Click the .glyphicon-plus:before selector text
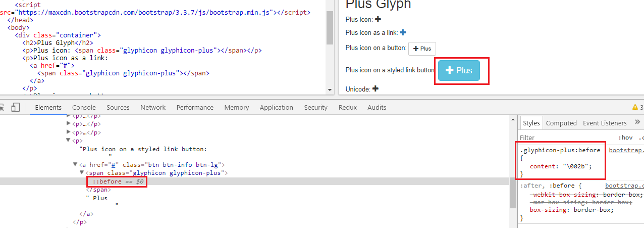Image resolution: width=644 pixels, height=228 pixels. click(x=560, y=150)
